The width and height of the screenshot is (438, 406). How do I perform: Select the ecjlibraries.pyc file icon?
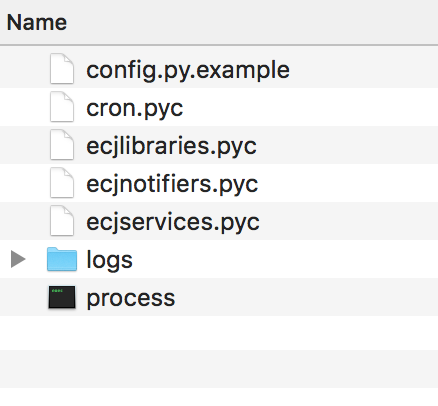point(62,145)
